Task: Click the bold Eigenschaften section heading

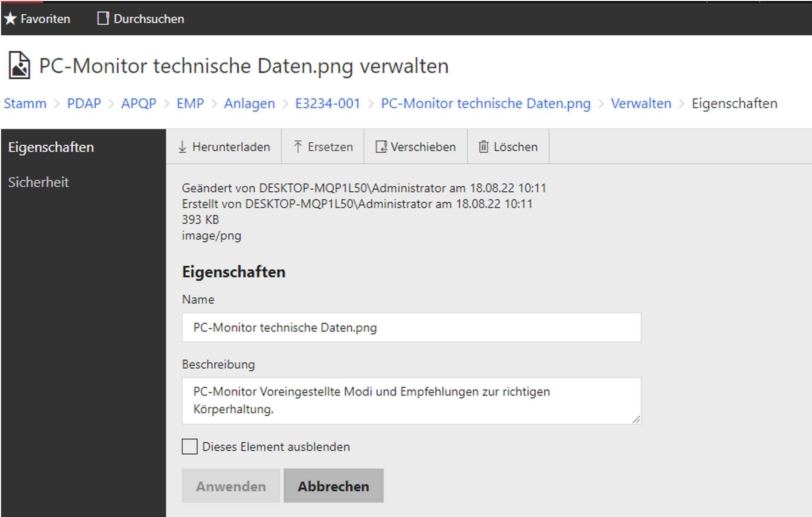Action: coord(234,272)
